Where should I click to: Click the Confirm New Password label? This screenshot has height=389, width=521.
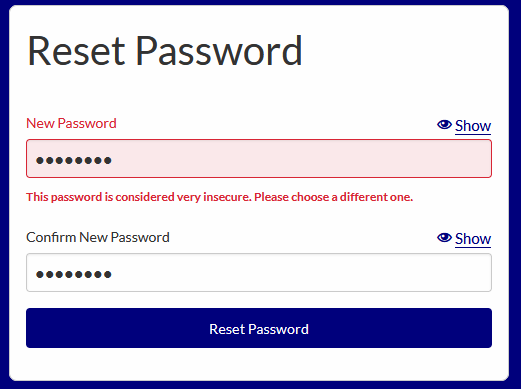[x=98, y=237]
